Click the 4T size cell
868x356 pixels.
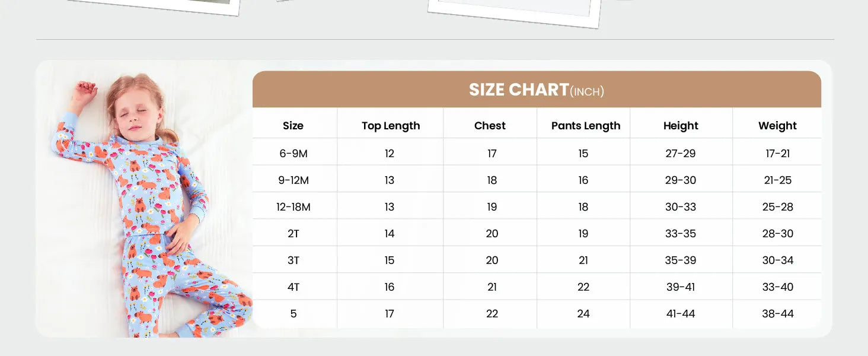(x=293, y=287)
